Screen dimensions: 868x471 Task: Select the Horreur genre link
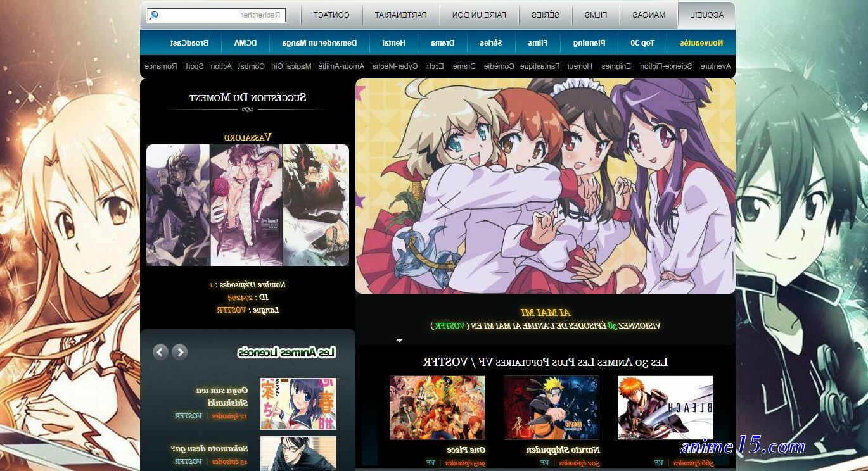pos(580,66)
